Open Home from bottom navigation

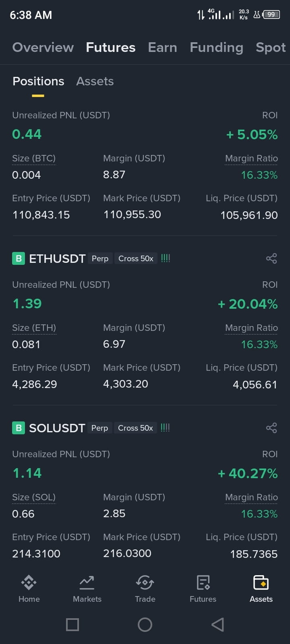click(29, 589)
